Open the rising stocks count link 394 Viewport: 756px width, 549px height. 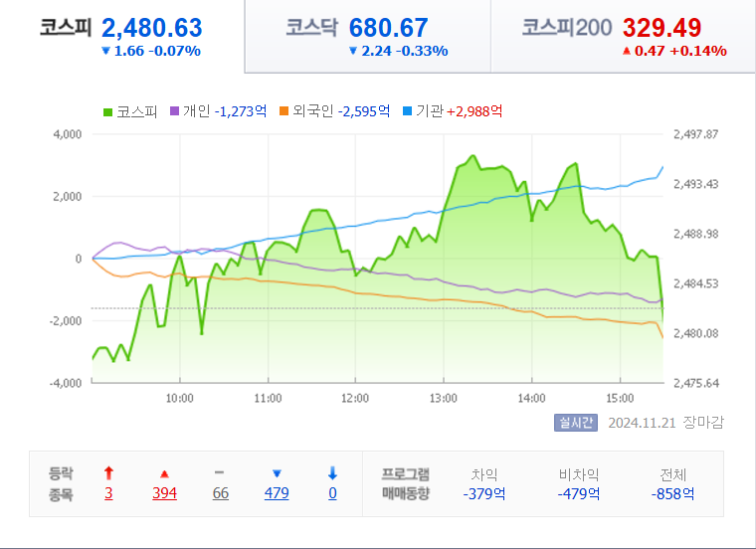coord(164,493)
